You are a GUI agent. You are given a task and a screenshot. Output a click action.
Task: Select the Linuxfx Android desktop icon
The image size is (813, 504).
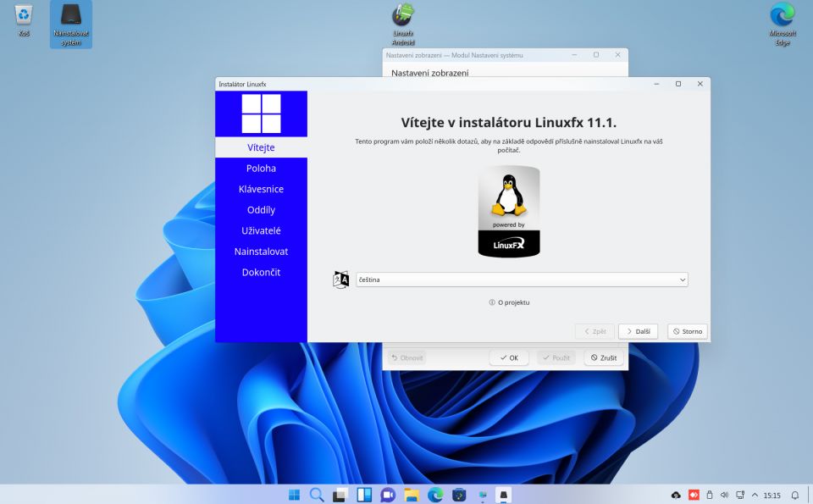(x=403, y=25)
